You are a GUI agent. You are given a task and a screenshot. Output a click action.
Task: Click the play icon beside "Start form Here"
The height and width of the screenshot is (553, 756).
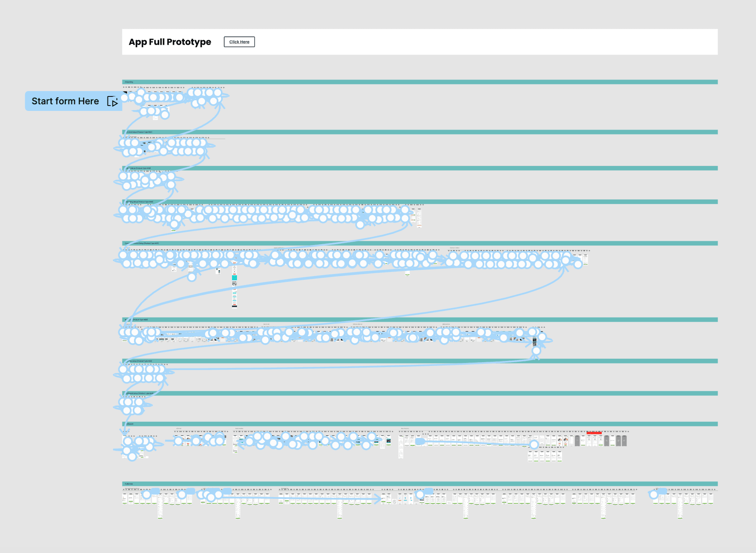tap(112, 101)
